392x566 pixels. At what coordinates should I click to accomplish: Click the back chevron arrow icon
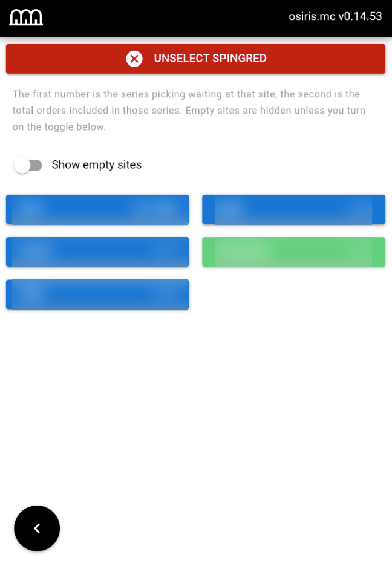point(37,529)
